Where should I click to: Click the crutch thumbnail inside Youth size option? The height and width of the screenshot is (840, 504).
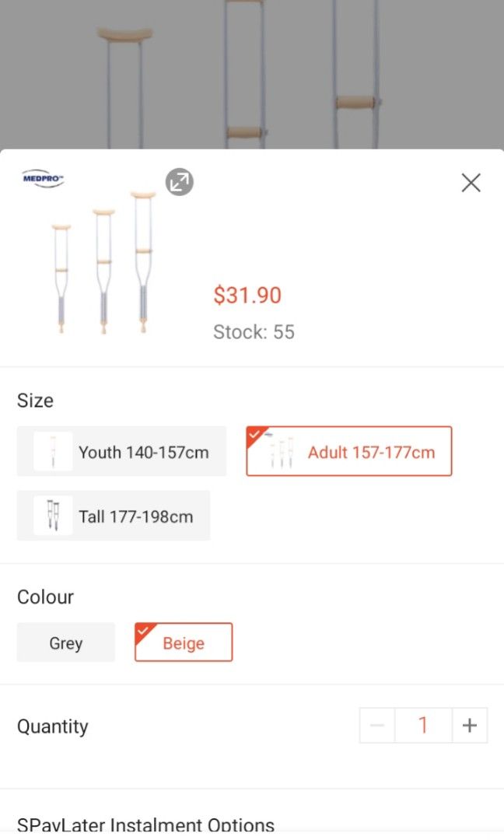click(x=53, y=451)
